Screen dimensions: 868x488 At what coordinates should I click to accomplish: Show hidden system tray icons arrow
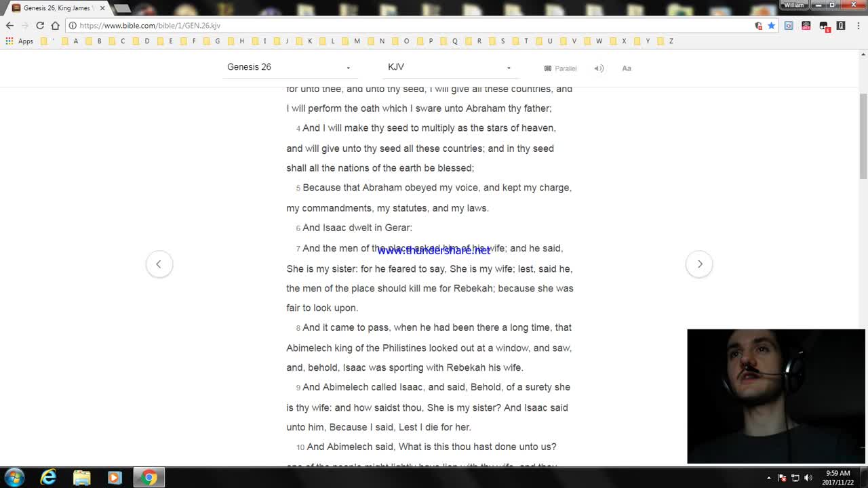(769, 478)
